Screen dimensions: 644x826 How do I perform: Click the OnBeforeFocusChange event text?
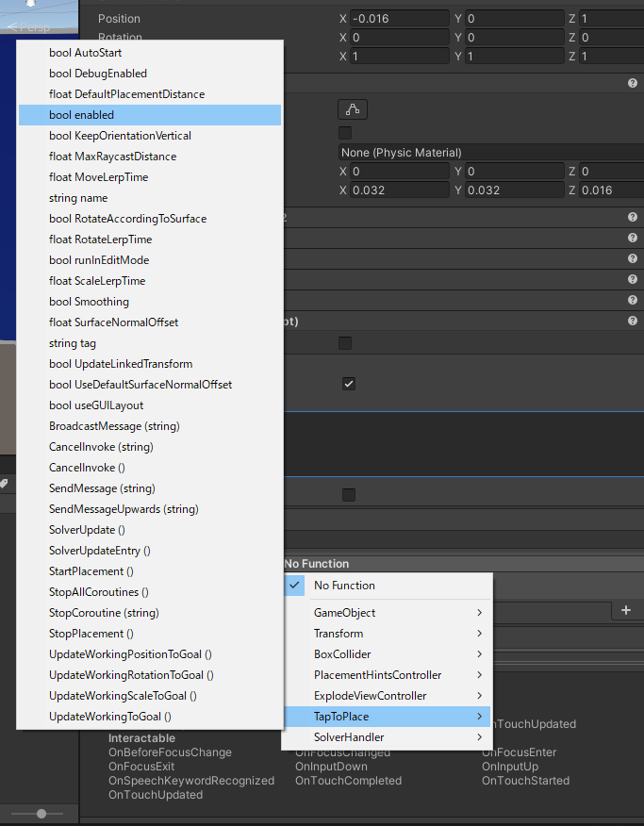(170, 752)
